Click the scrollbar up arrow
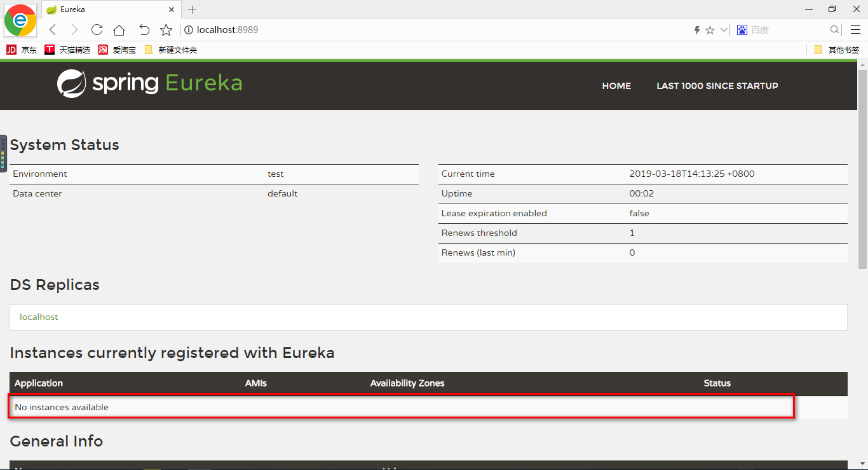This screenshot has width=868, height=470. [x=862, y=64]
